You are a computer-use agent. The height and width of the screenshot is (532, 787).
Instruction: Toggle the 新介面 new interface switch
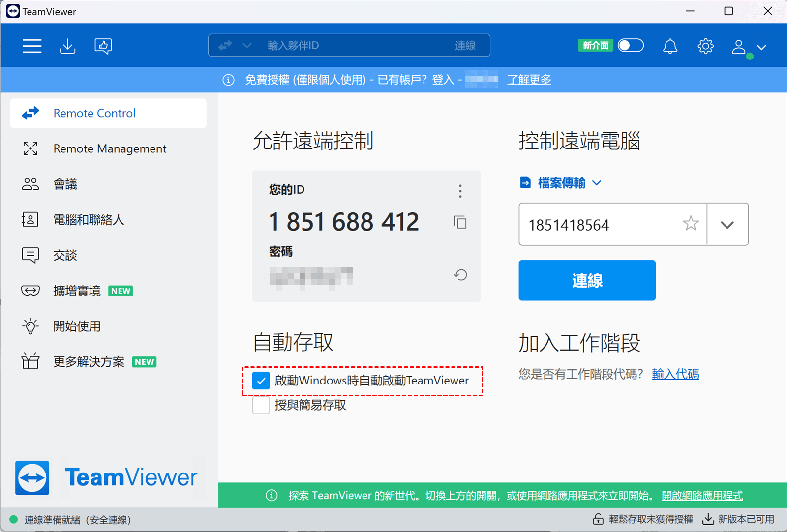pos(631,46)
